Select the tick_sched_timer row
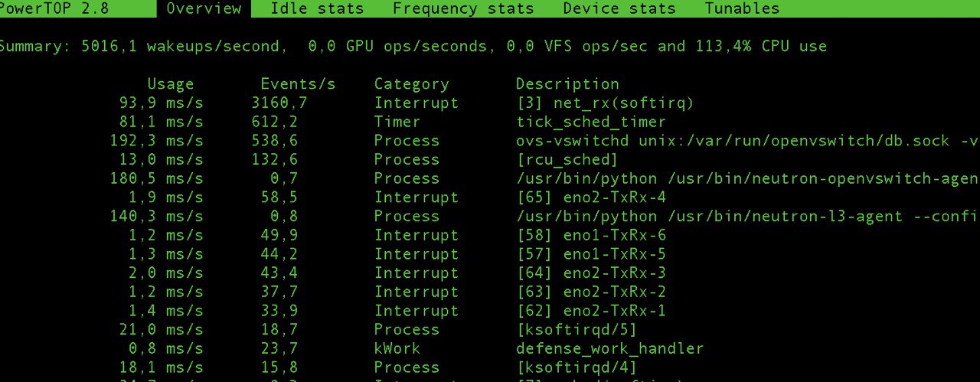Image resolution: width=980 pixels, height=382 pixels. pyautogui.click(x=591, y=122)
